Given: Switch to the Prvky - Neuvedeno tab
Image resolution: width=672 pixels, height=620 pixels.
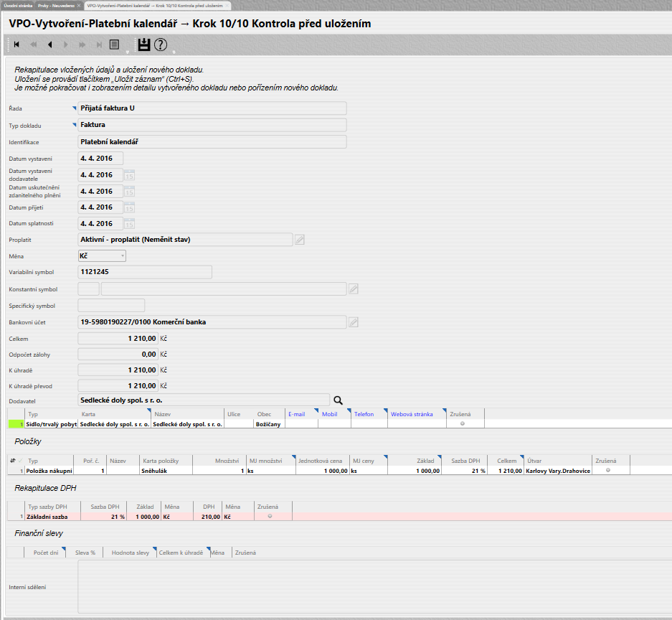Looking at the screenshot, I should [56, 5].
